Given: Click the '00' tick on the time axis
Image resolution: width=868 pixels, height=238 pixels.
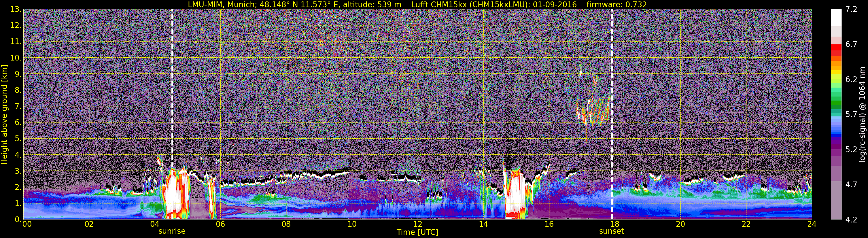Looking at the screenshot, I should coord(27,224).
